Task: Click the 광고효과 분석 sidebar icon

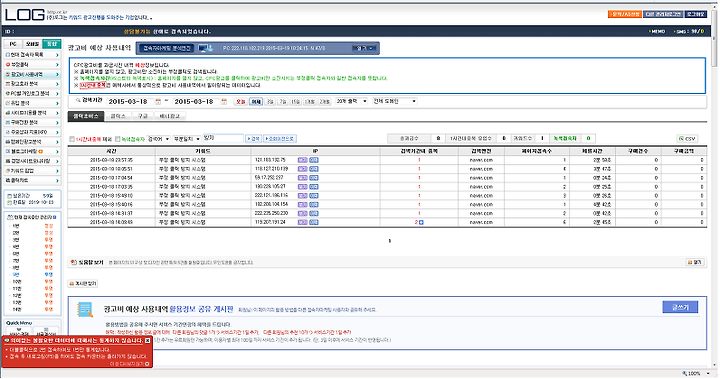Action: [x=8, y=84]
